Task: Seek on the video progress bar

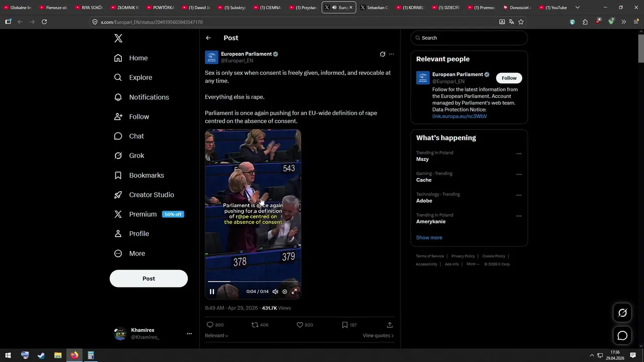Action: 253,282
